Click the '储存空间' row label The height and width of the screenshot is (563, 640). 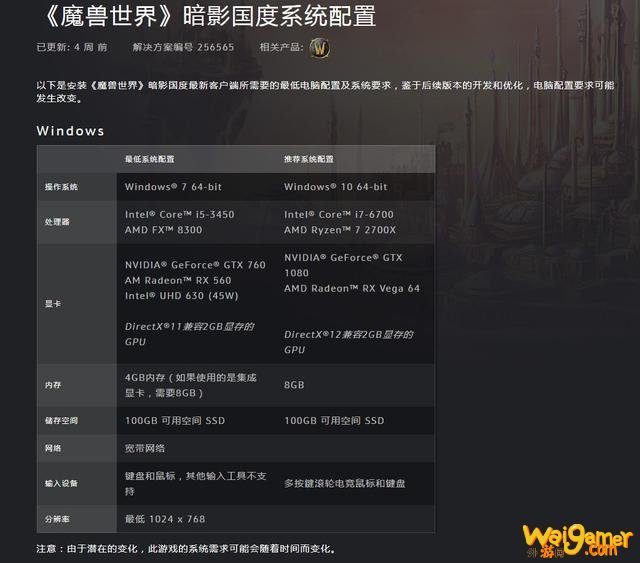click(x=61, y=421)
